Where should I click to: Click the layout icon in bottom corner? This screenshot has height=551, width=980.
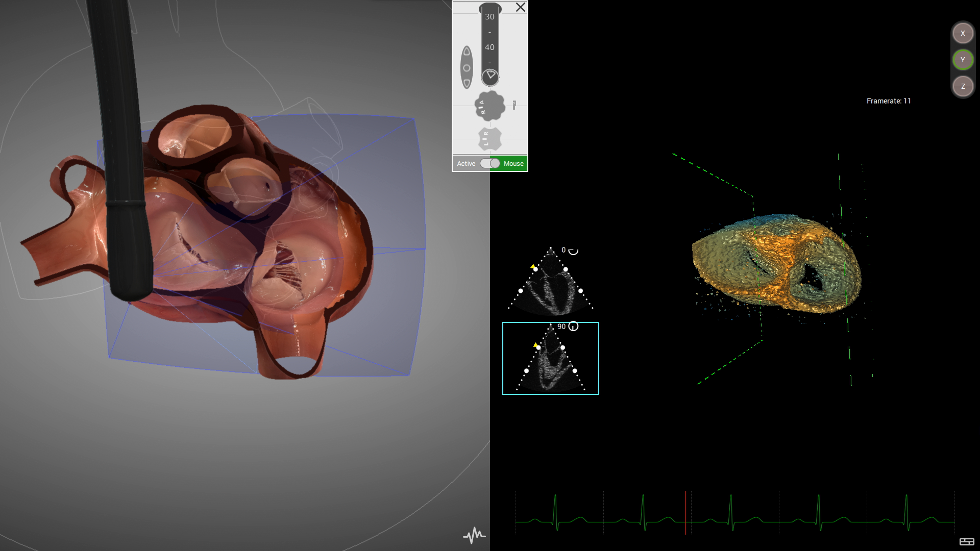pos(967,542)
